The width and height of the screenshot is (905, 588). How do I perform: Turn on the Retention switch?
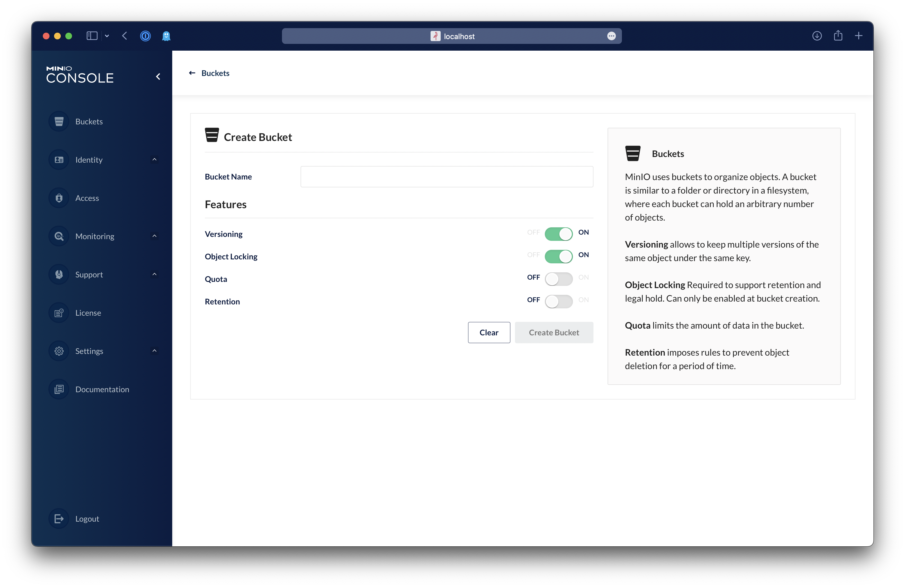tap(558, 301)
